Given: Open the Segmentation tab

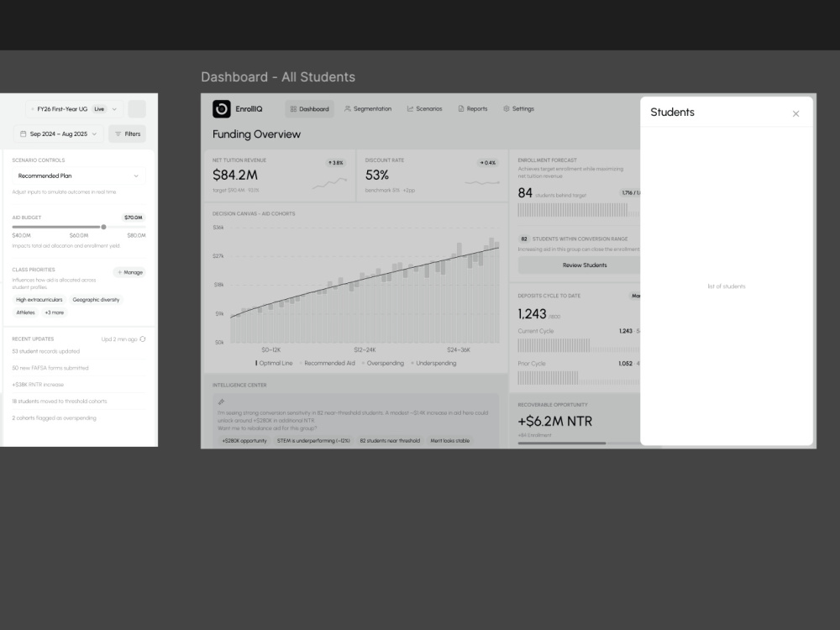Looking at the screenshot, I should click(368, 108).
